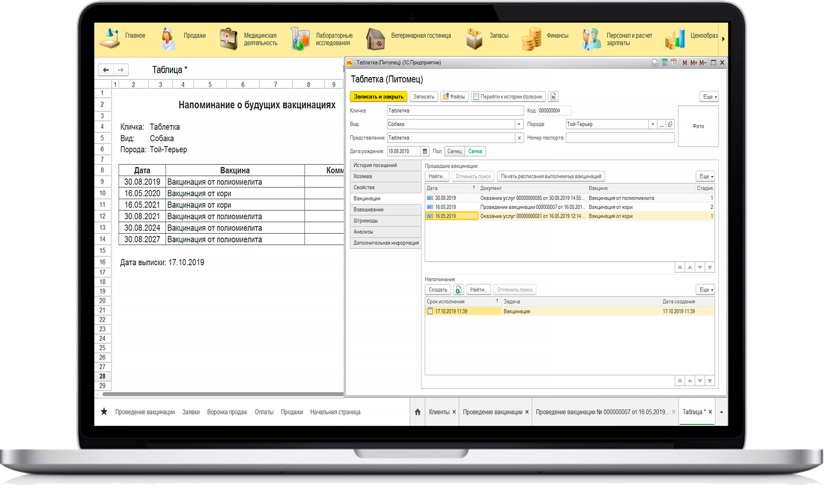Click Записать и закрыть button
The height and width of the screenshot is (504, 824).
(x=378, y=97)
